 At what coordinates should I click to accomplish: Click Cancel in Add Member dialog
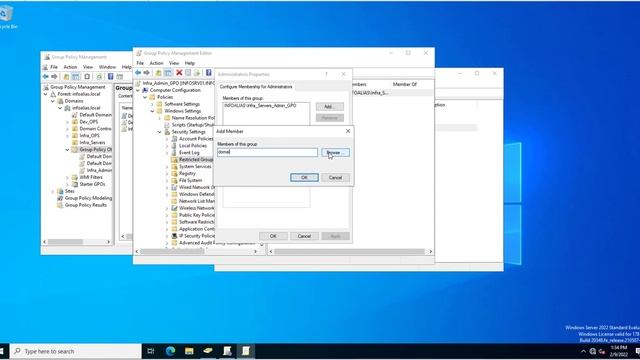tap(335, 178)
